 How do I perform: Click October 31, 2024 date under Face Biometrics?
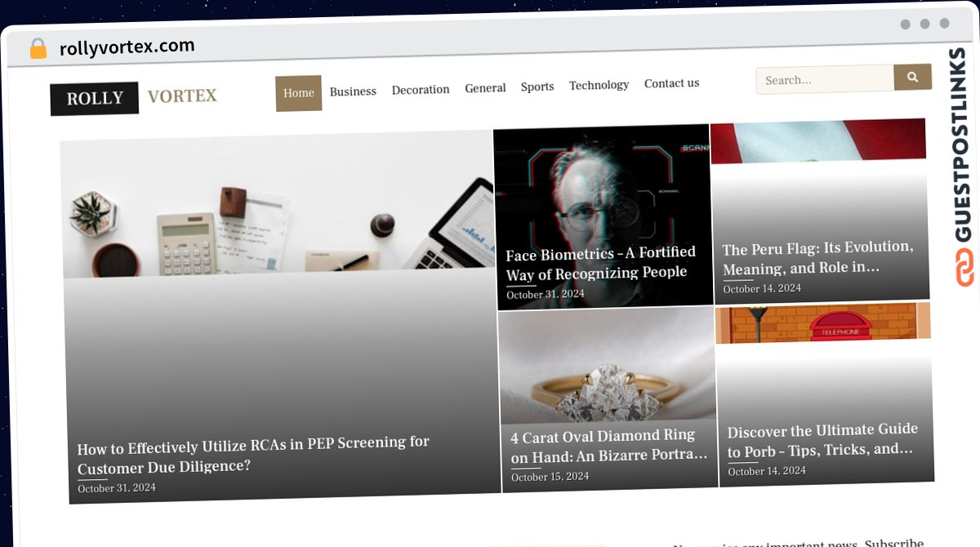(546, 295)
